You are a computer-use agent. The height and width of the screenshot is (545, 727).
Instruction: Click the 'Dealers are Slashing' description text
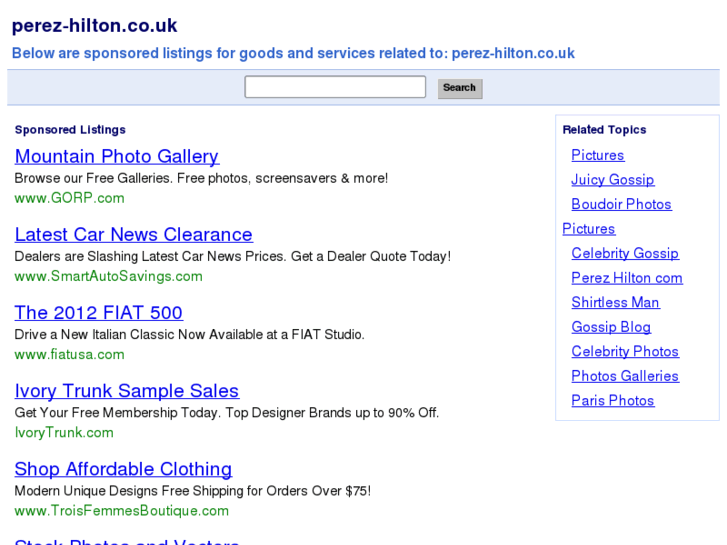[233, 256]
